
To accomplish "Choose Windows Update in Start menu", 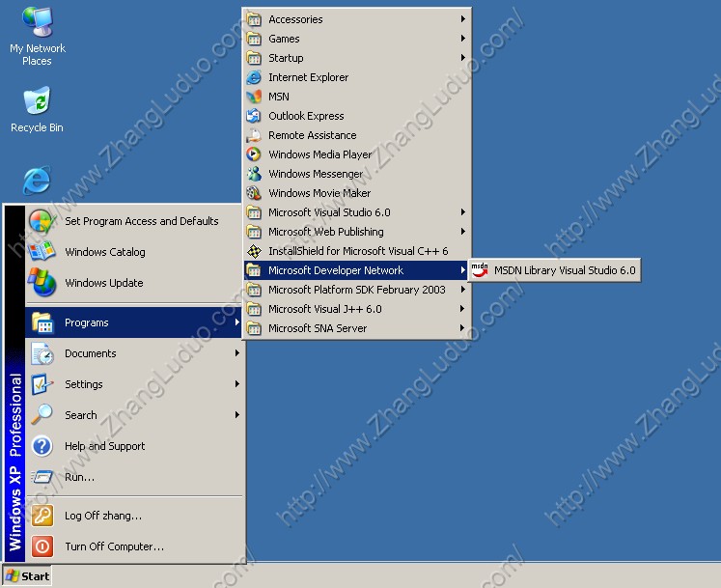I will (x=134, y=283).
